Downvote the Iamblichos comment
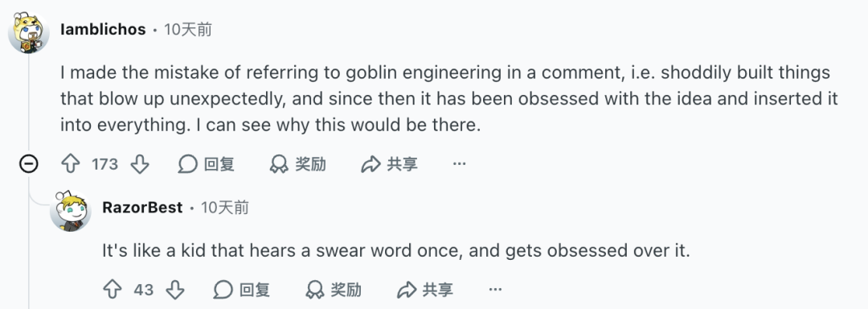The height and width of the screenshot is (309, 868). 140,164
